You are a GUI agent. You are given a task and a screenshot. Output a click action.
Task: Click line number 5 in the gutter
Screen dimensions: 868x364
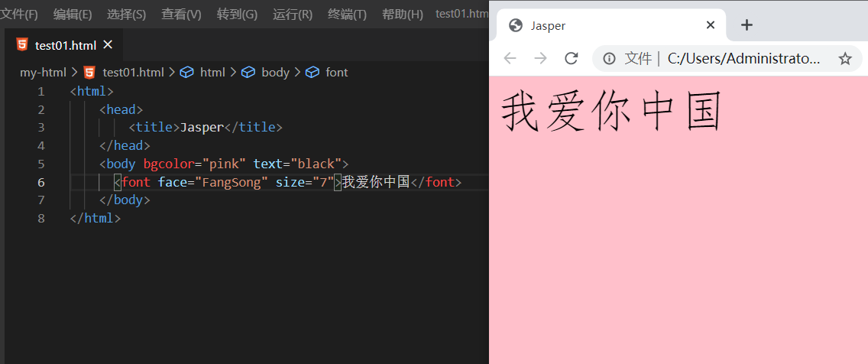(x=41, y=164)
